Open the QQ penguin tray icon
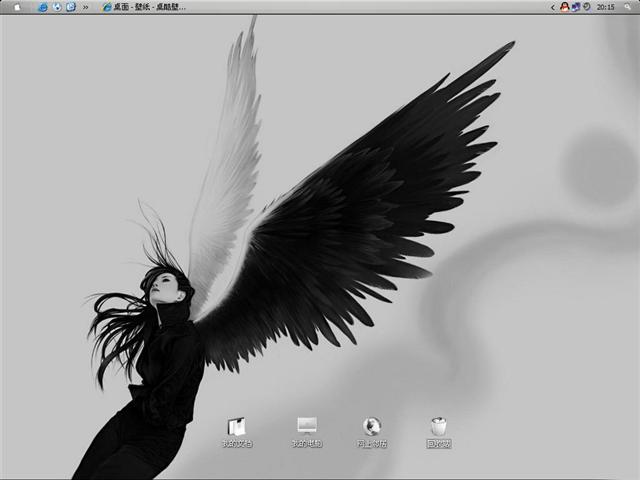 (565, 7)
